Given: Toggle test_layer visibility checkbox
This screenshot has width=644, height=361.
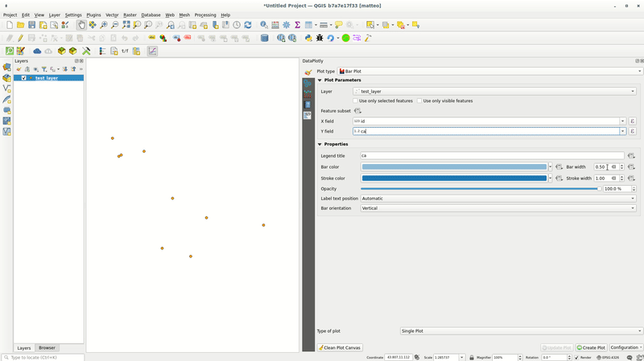Looking at the screenshot, I should pos(24,78).
